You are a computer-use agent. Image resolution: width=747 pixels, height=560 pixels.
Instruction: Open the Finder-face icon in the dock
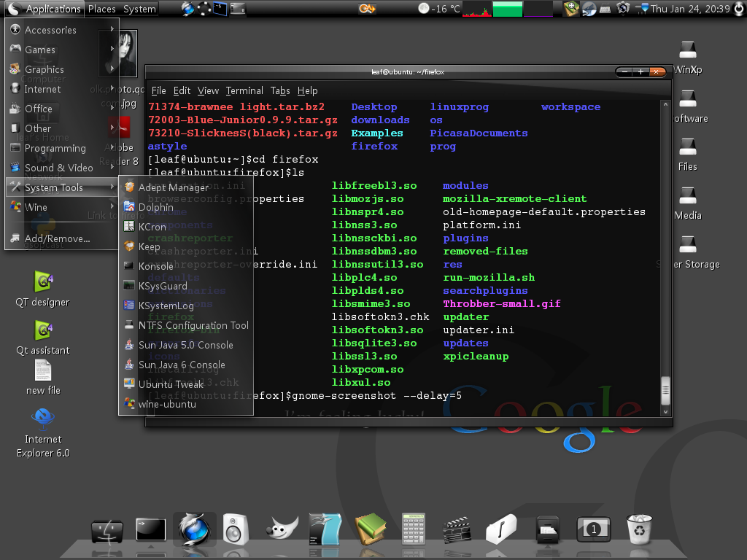tap(107, 531)
